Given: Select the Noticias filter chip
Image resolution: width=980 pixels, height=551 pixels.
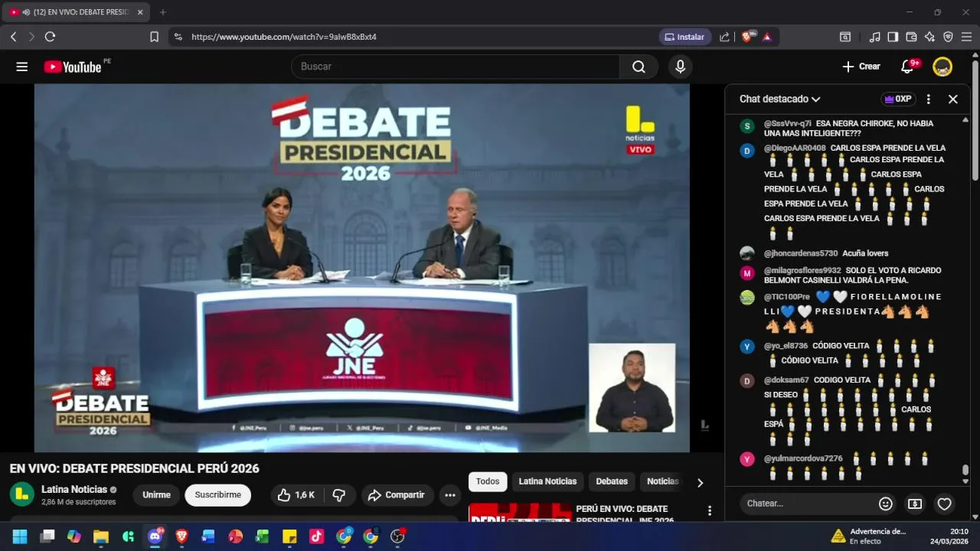Looking at the screenshot, I should (x=662, y=481).
